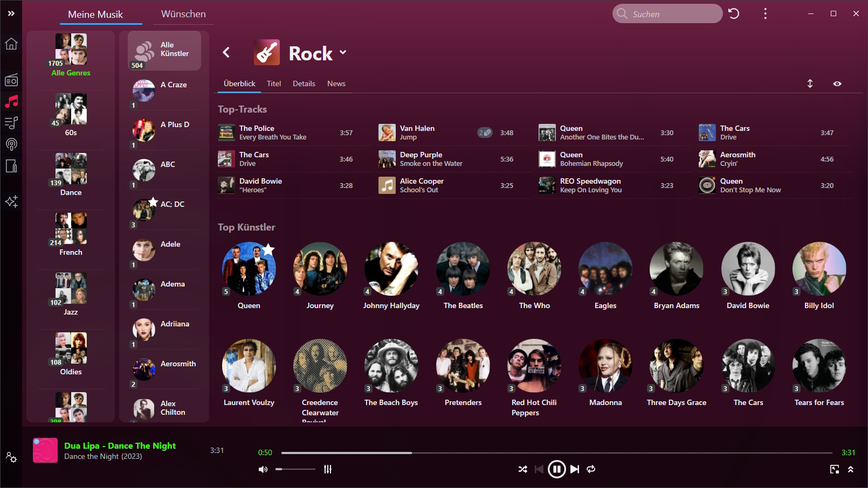Switch to the Titel tab
Viewport: 868px width, 488px height.
274,83
